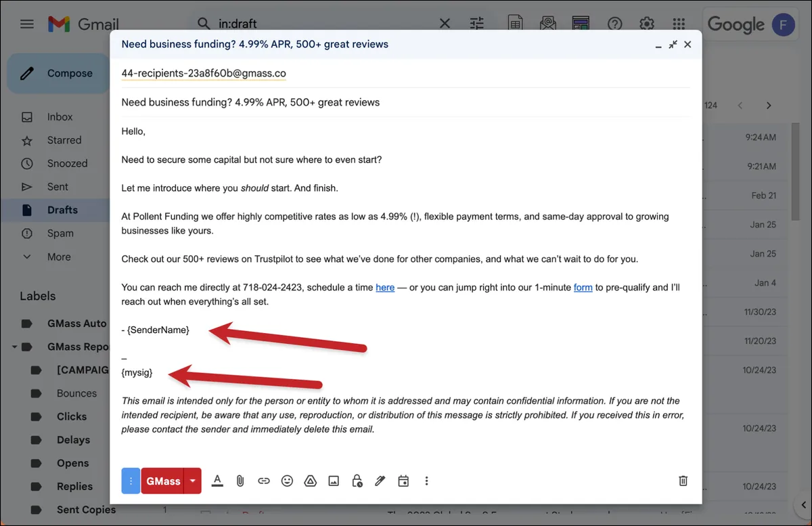Open Google apps grid

click(679, 24)
